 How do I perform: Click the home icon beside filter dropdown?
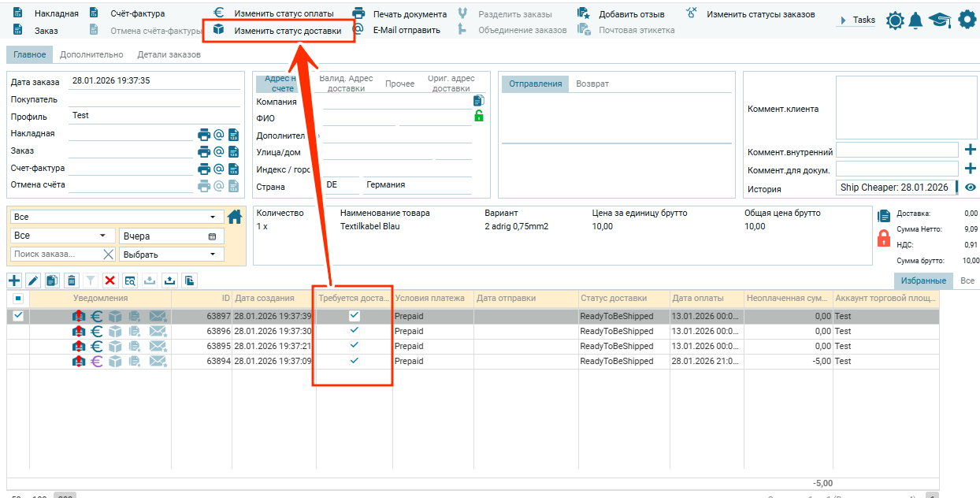click(235, 217)
